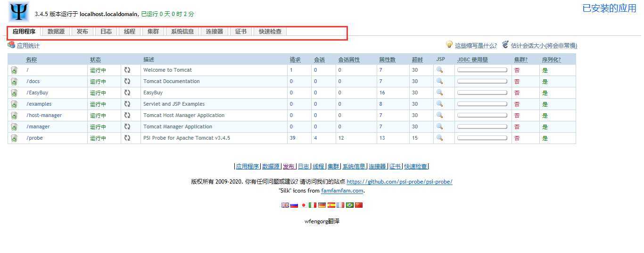Open JSP magnifier icon for Welcome to Tomcat
The width and height of the screenshot is (644, 253).
[x=439, y=69]
